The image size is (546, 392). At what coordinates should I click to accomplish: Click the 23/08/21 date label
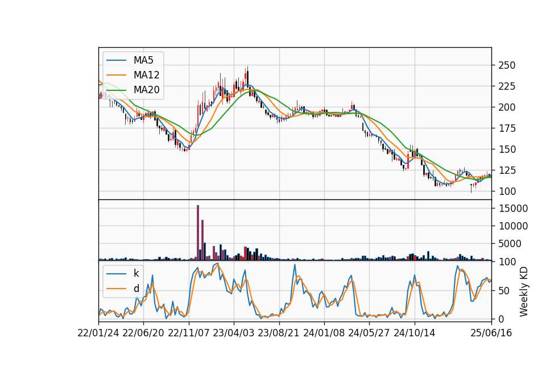click(279, 333)
